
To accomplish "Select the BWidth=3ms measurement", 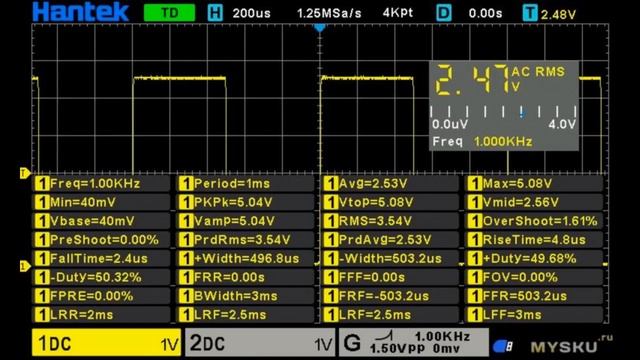I will 246,296.
